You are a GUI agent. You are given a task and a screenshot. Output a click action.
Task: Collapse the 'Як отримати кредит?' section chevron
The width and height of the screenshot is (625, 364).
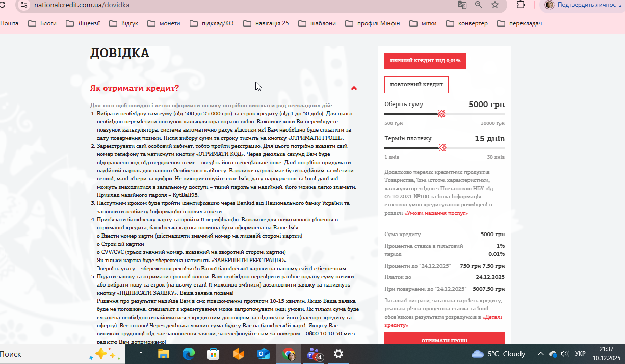pos(354,88)
